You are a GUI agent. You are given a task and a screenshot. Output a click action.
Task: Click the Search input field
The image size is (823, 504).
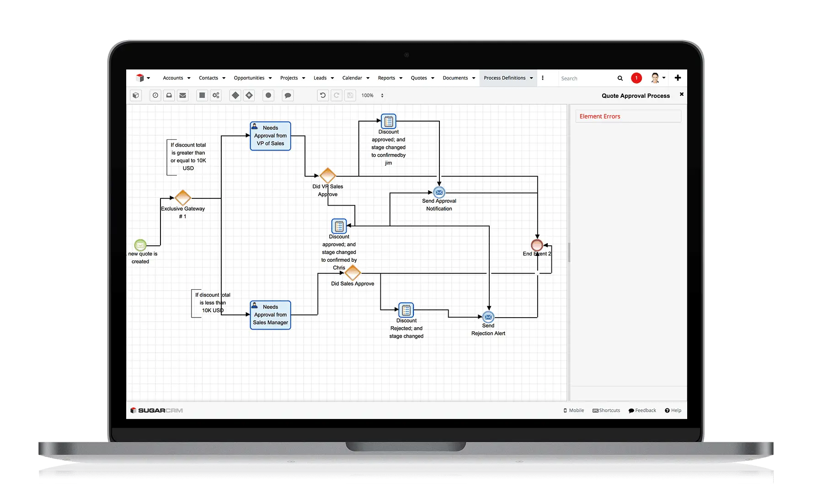pyautogui.click(x=588, y=79)
